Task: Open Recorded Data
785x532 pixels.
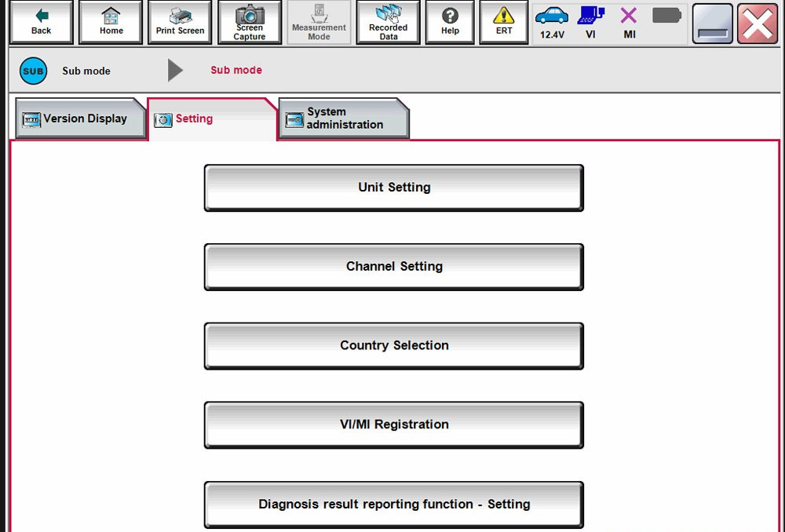Action: coord(388,21)
